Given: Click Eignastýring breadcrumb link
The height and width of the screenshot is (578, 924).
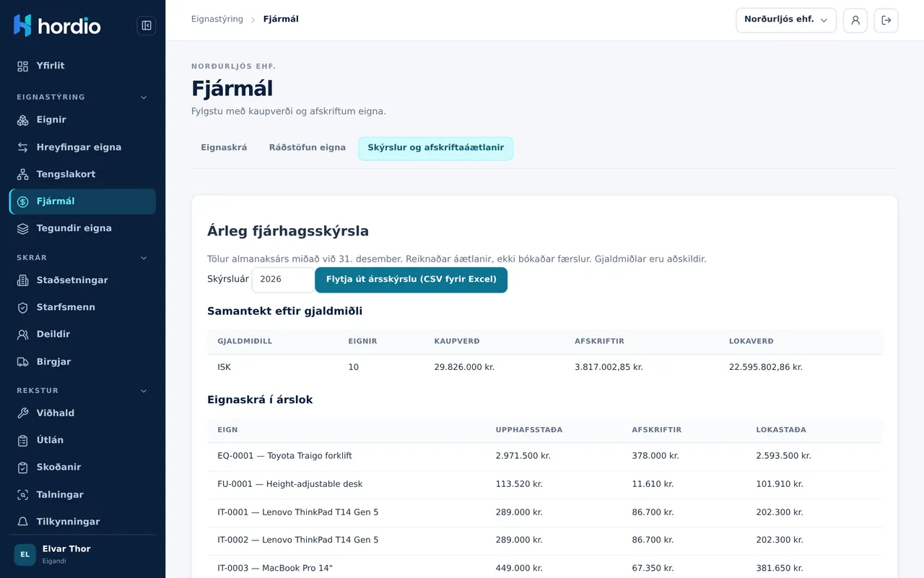Looking at the screenshot, I should [x=217, y=20].
